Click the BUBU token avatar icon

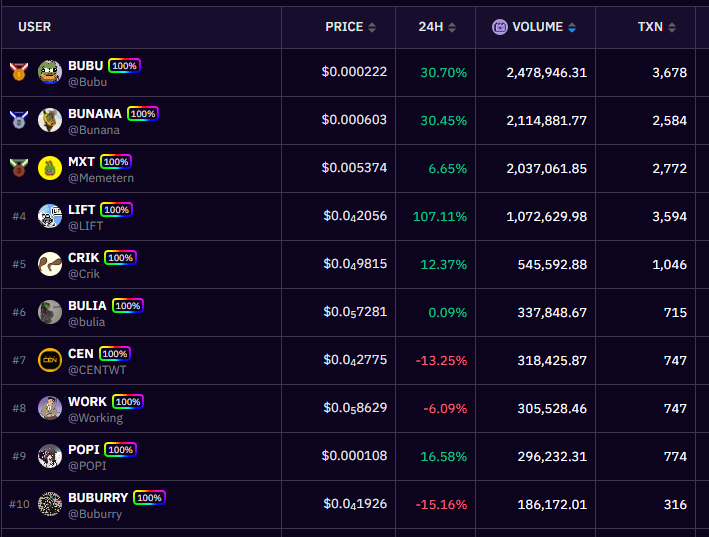(50, 72)
